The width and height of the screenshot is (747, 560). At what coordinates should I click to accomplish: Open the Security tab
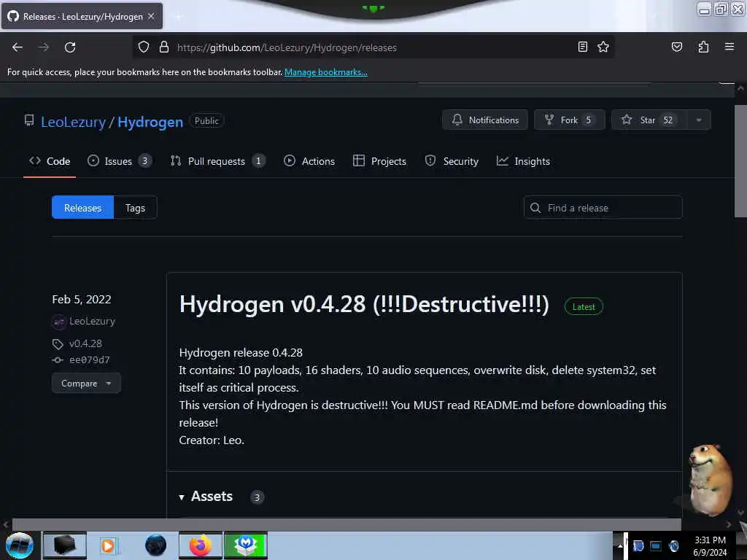point(452,161)
